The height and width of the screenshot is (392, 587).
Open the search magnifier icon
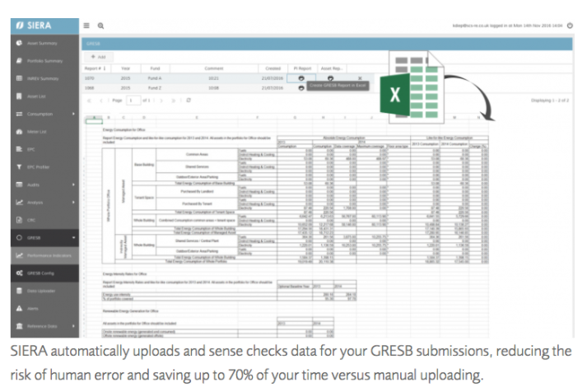(x=100, y=26)
